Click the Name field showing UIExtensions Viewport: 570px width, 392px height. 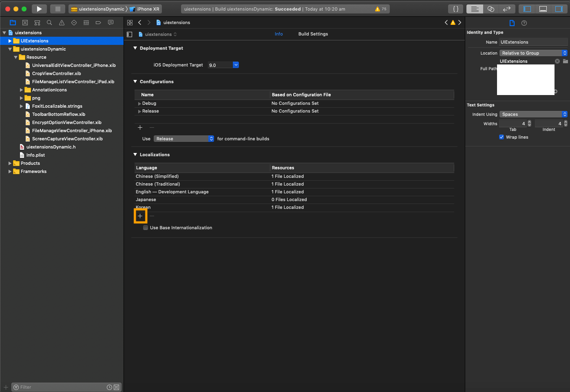(x=533, y=42)
